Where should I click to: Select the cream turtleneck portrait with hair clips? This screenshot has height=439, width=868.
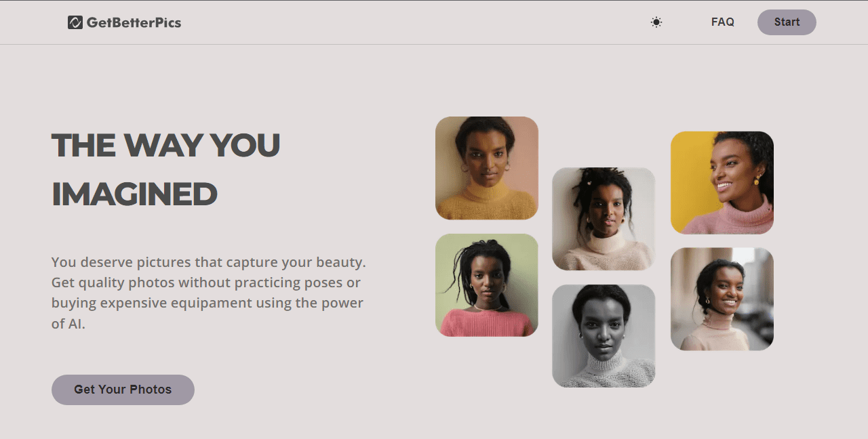(604, 219)
